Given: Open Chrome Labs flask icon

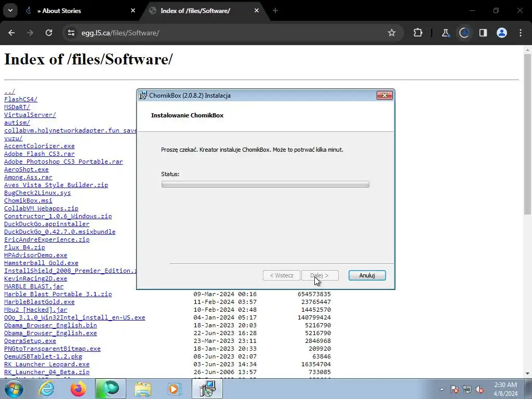Looking at the screenshot, I should click(445, 33).
